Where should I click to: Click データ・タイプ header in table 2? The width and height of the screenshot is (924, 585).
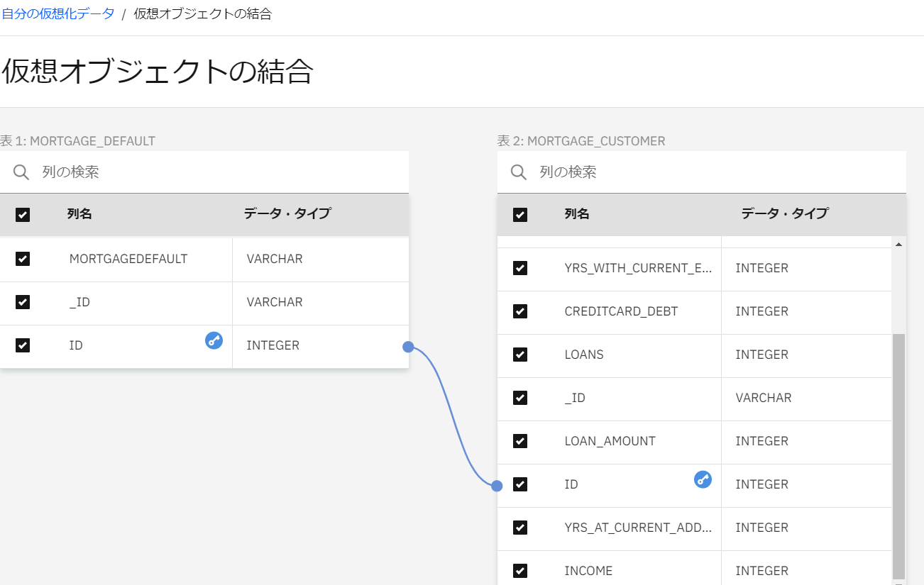tap(784, 213)
